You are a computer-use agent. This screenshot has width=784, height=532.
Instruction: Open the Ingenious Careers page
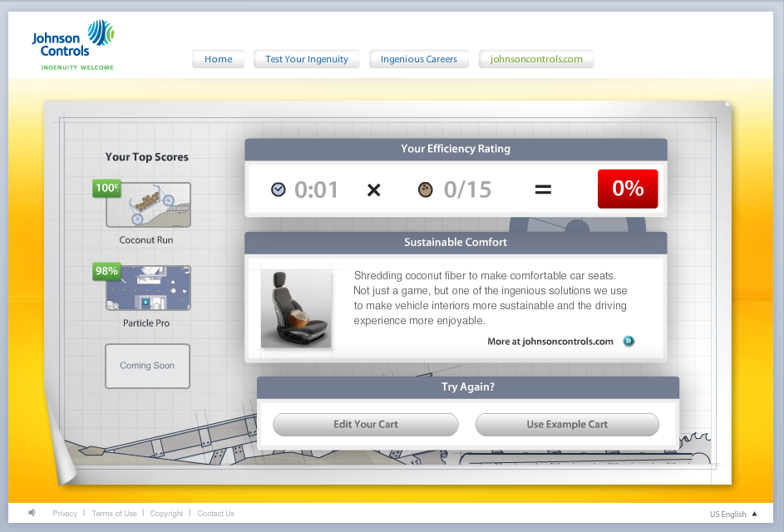tap(419, 59)
